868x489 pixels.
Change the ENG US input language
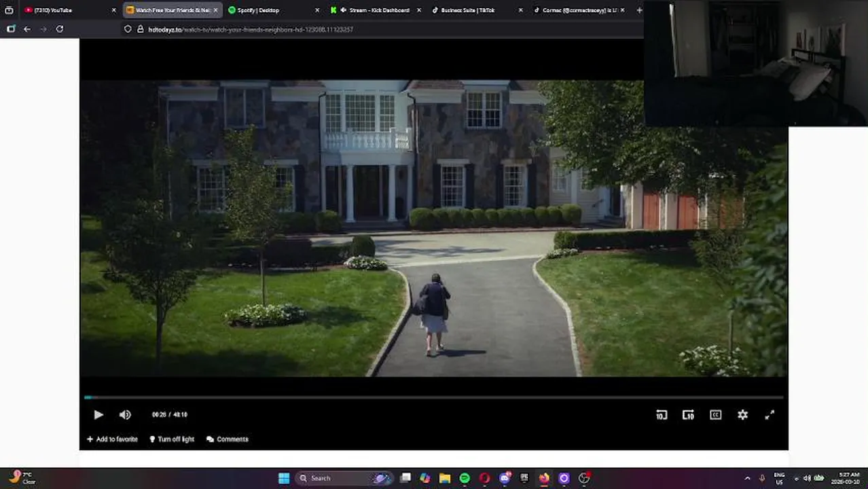tap(780, 478)
